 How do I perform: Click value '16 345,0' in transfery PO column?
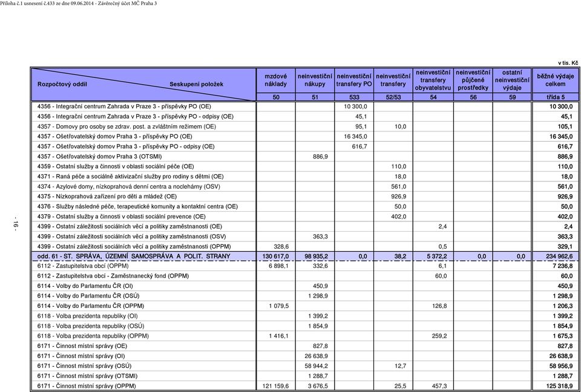(x=355, y=136)
